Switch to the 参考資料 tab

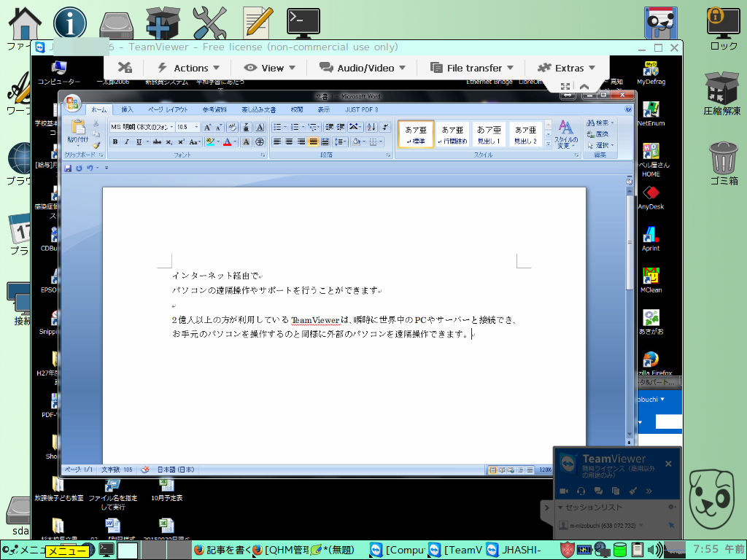point(214,109)
